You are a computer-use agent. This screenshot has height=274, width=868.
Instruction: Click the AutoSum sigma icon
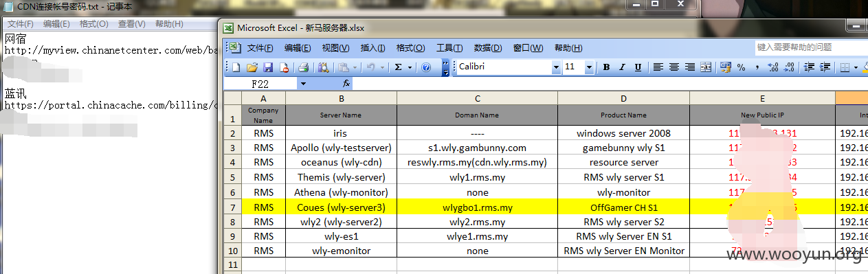click(x=398, y=67)
